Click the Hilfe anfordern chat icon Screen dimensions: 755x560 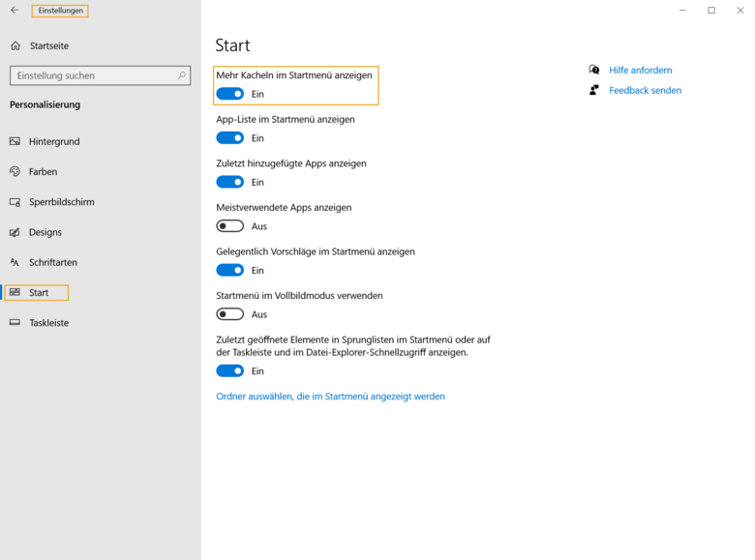click(594, 70)
